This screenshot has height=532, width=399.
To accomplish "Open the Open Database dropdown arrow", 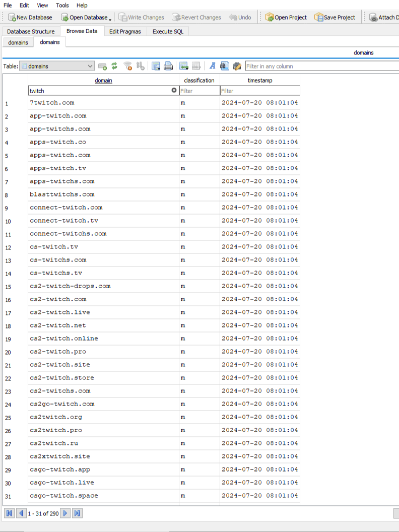I will [110, 18].
